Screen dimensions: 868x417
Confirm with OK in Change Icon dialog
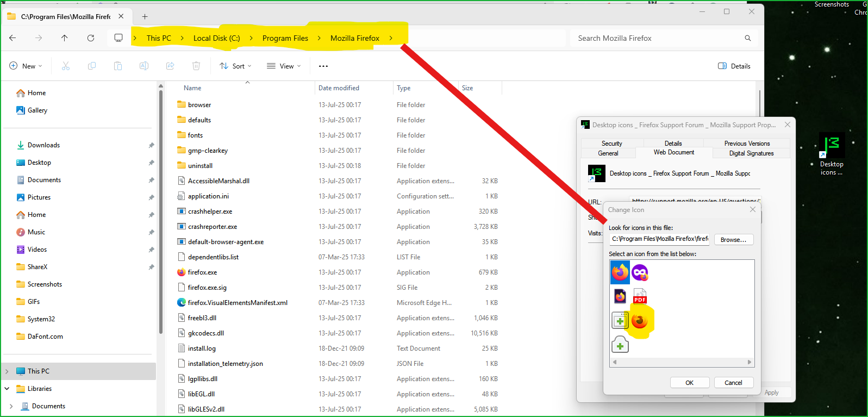click(x=689, y=383)
